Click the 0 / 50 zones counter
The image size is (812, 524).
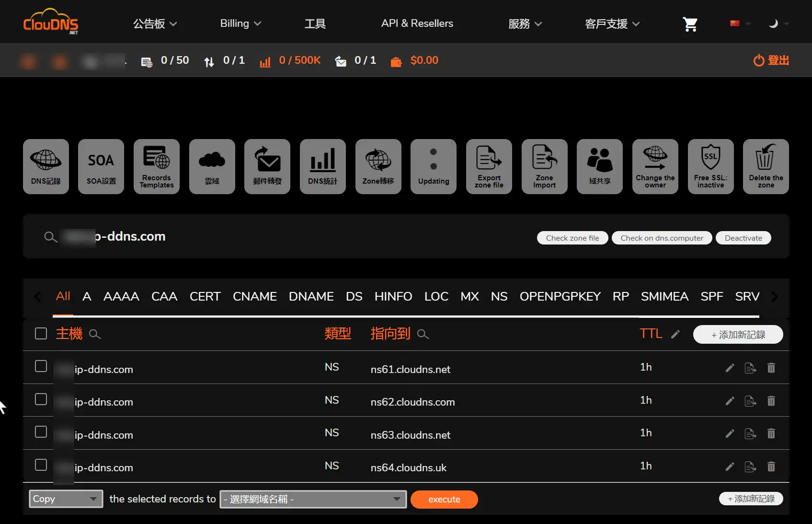165,60
